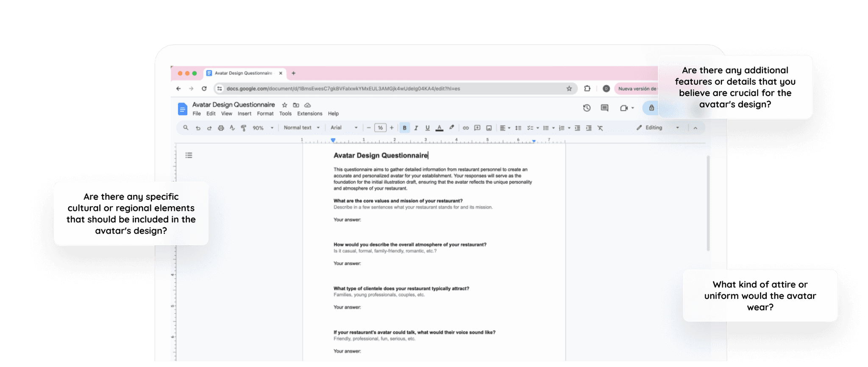
Task: Decrease font size with minus button
Action: (x=369, y=128)
